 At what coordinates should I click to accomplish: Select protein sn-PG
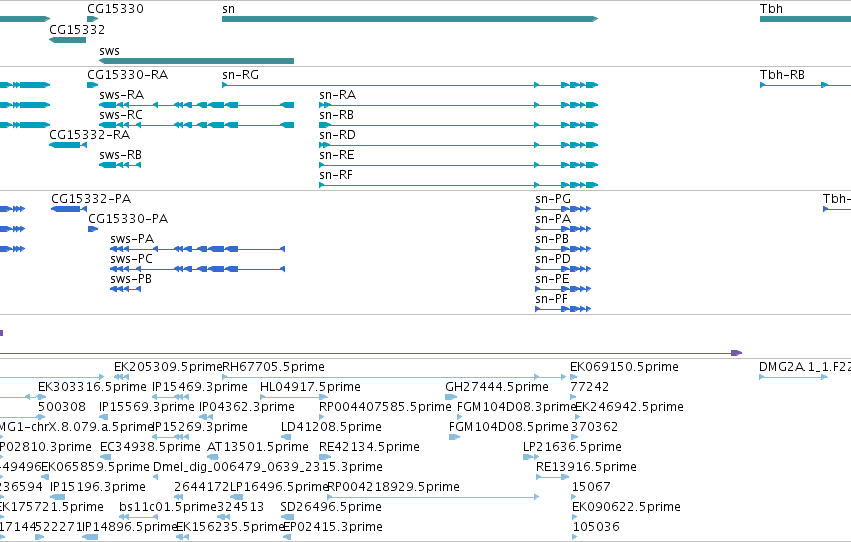tap(563, 209)
